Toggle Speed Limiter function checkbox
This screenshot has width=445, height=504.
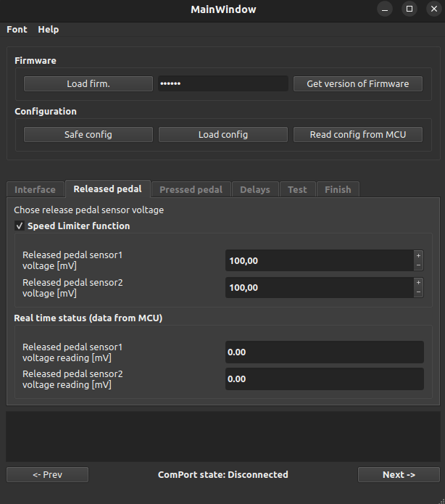coord(20,226)
